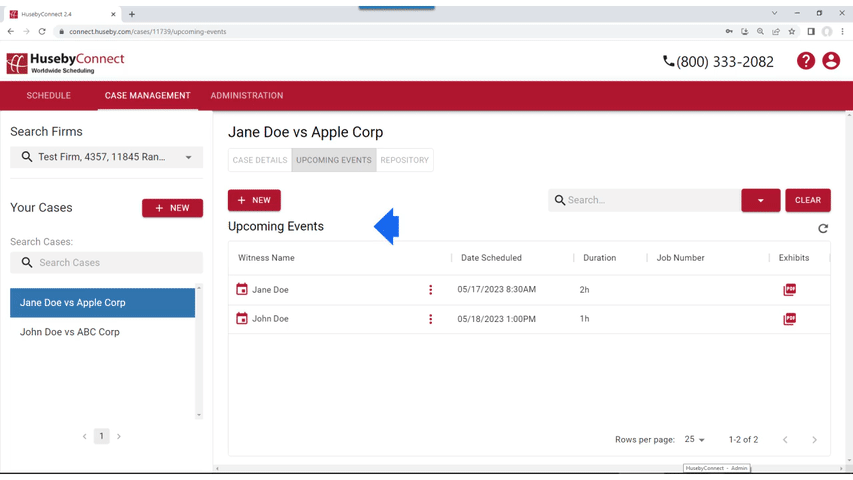This screenshot has height=480, width=853.
Task: Expand the Search Firms dropdown
Action: (188, 157)
